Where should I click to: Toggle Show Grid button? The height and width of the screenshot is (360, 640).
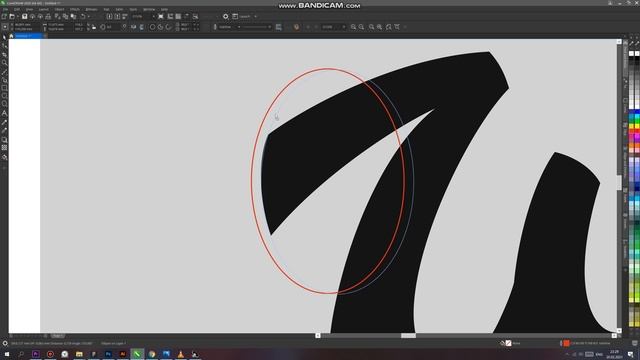click(x=178, y=16)
